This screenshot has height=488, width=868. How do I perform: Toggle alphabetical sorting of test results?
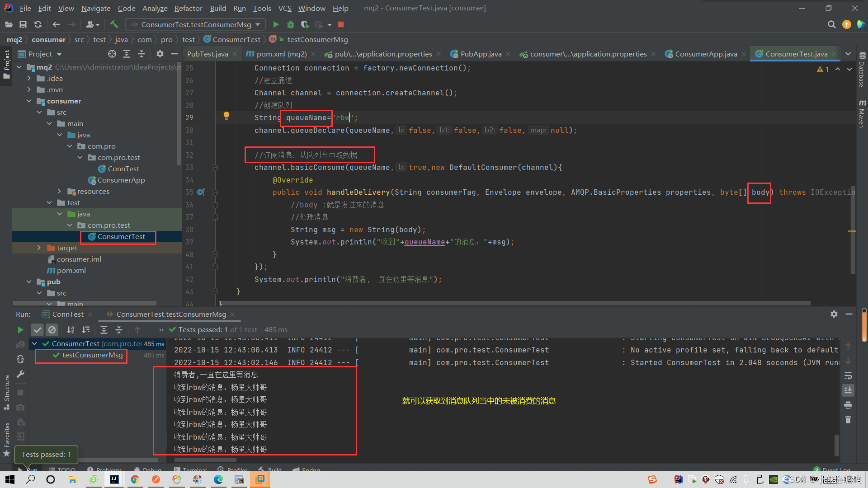(x=71, y=330)
